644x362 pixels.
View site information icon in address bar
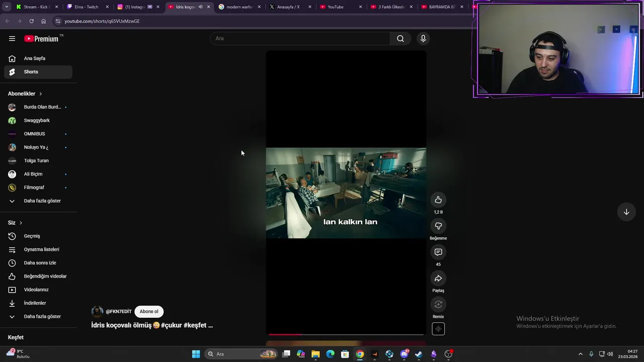[x=58, y=21]
